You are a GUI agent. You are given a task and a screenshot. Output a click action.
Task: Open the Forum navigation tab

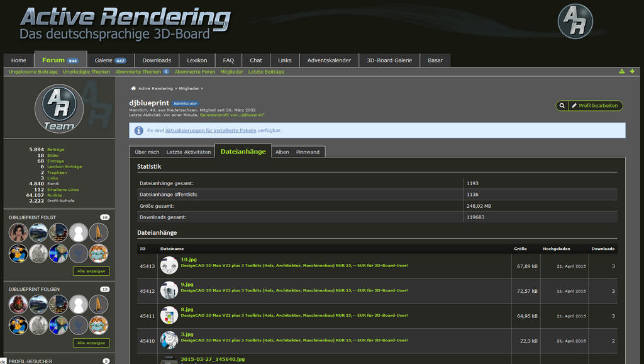pyautogui.click(x=60, y=60)
